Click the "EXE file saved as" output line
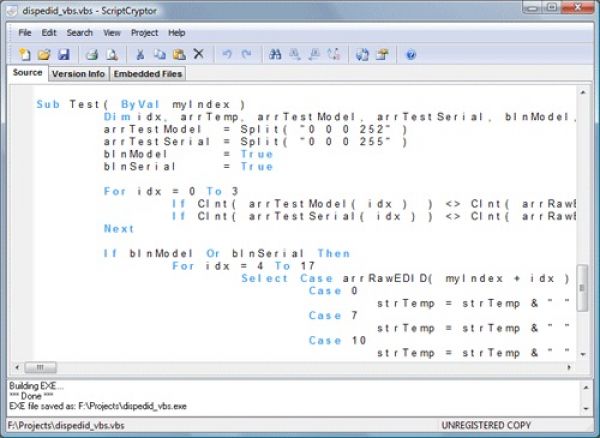The image size is (600, 438). [98, 406]
